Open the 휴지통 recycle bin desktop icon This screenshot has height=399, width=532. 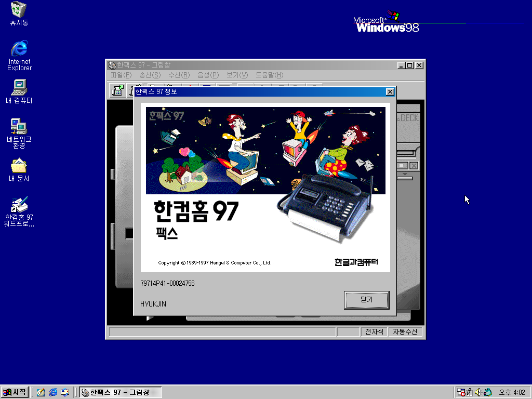point(19,14)
